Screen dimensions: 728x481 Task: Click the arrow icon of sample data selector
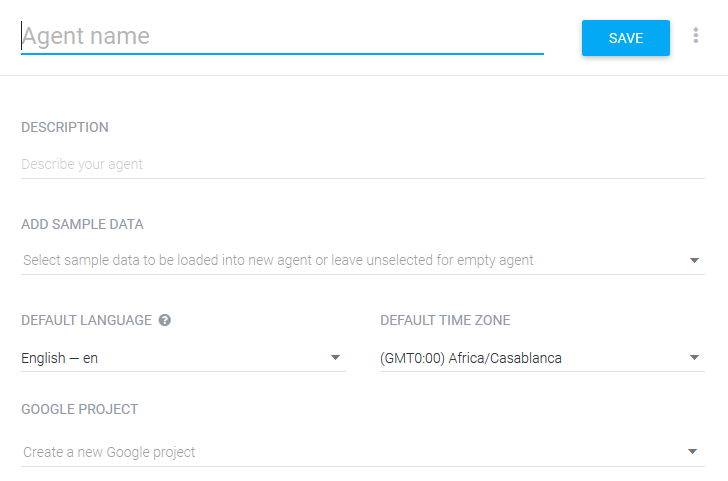(694, 260)
